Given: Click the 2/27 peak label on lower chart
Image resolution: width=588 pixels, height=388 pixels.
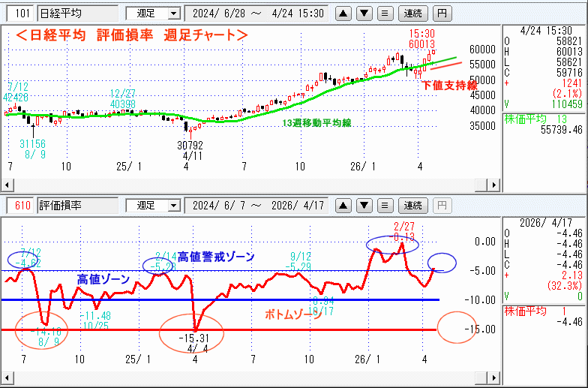Looking at the screenshot, I should pyautogui.click(x=403, y=227).
